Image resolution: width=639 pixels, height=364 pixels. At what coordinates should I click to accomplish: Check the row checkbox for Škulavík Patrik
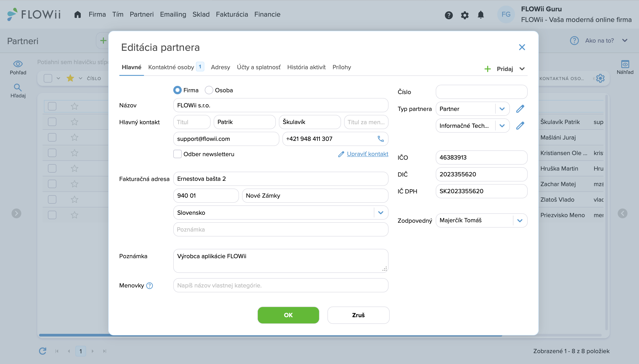point(52,122)
